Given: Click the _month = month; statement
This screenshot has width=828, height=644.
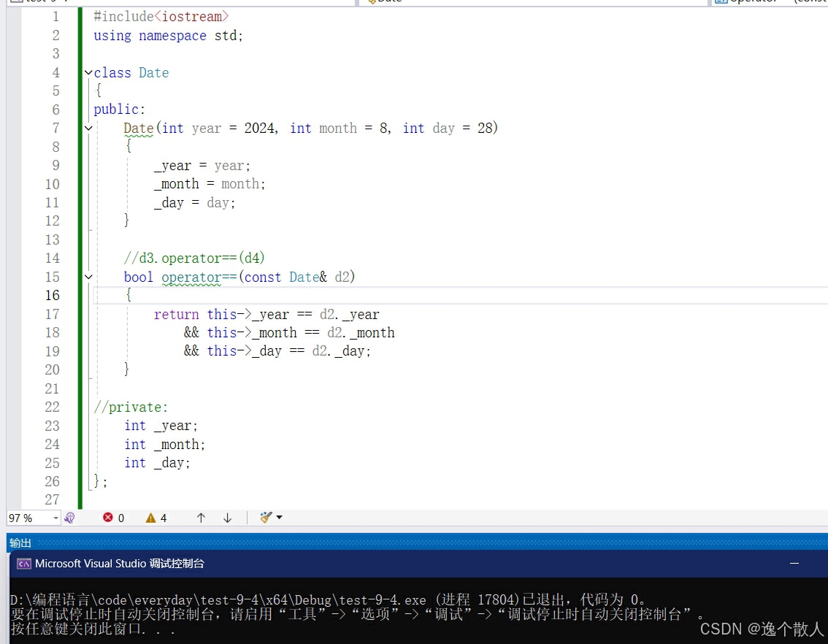Looking at the screenshot, I should click(x=210, y=184).
